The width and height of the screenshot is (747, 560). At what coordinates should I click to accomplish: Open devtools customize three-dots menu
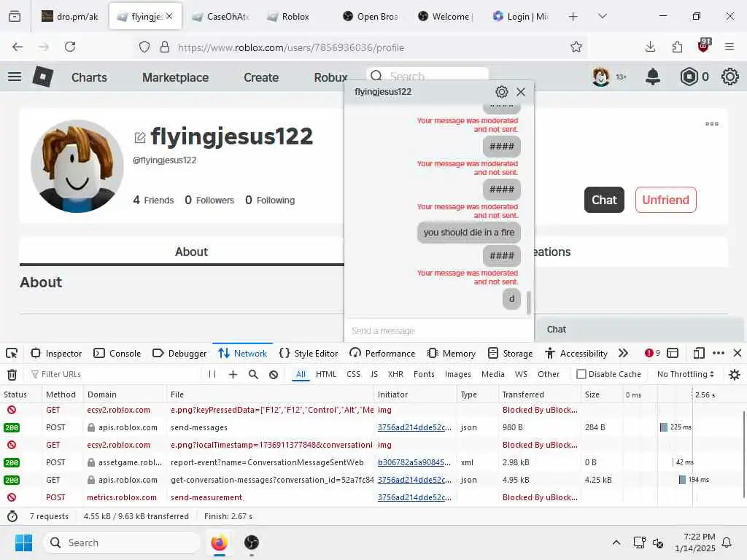719,354
